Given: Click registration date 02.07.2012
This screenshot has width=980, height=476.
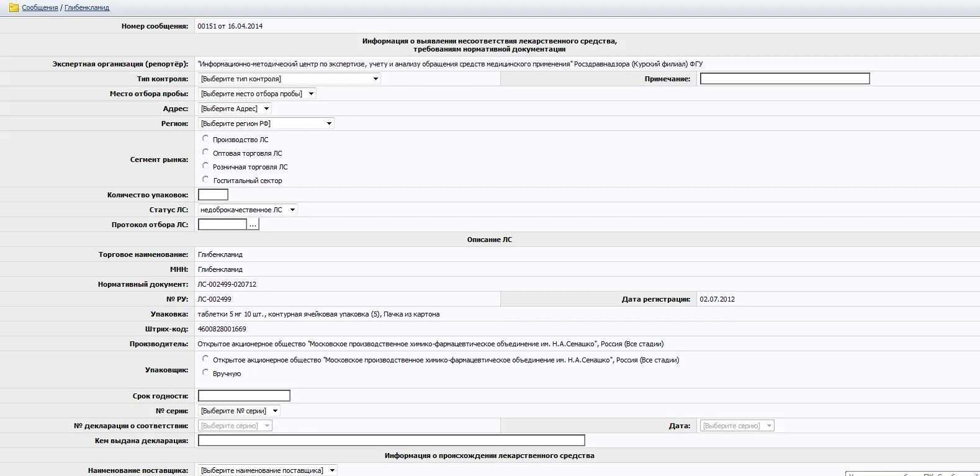Looking at the screenshot, I should 717,299.
